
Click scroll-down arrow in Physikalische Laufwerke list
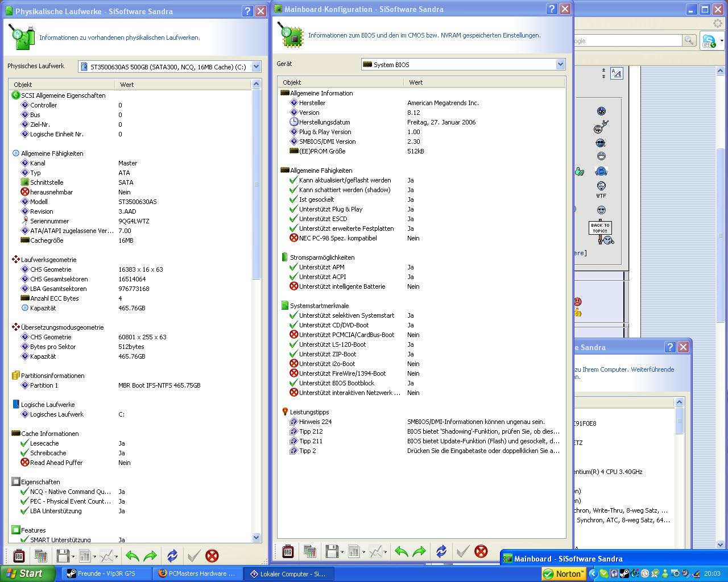pyautogui.click(x=256, y=537)
